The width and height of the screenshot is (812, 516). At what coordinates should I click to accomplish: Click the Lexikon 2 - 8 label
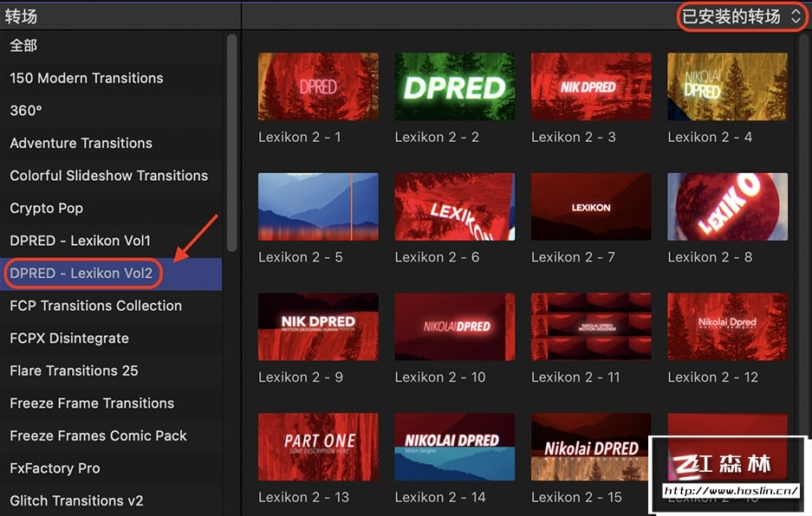[710, 257]
